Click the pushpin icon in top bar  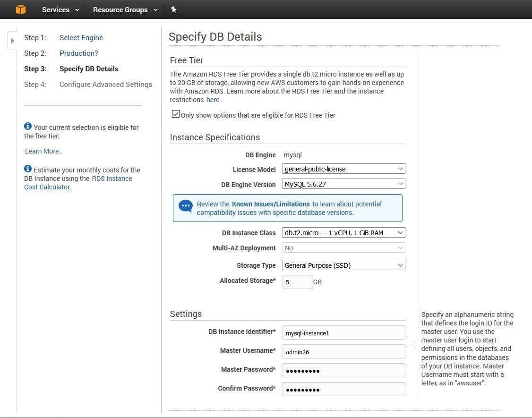click(x=173, y=9)
